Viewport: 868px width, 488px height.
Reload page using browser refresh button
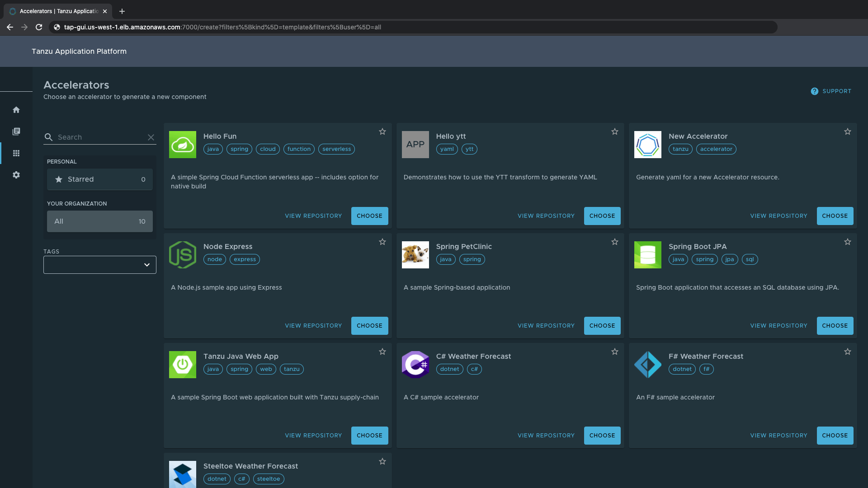click(39, 27)
